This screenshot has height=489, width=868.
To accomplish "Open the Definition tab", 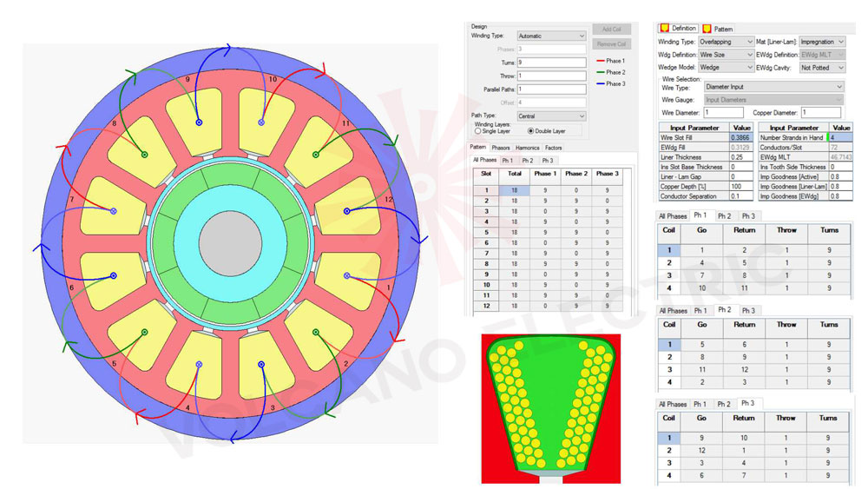I will (x=678, y=29).
